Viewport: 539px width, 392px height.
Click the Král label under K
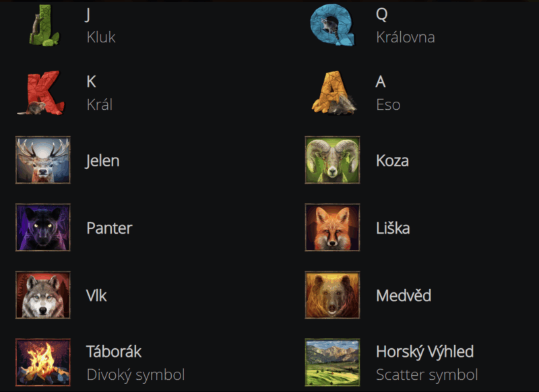[99, 104]
